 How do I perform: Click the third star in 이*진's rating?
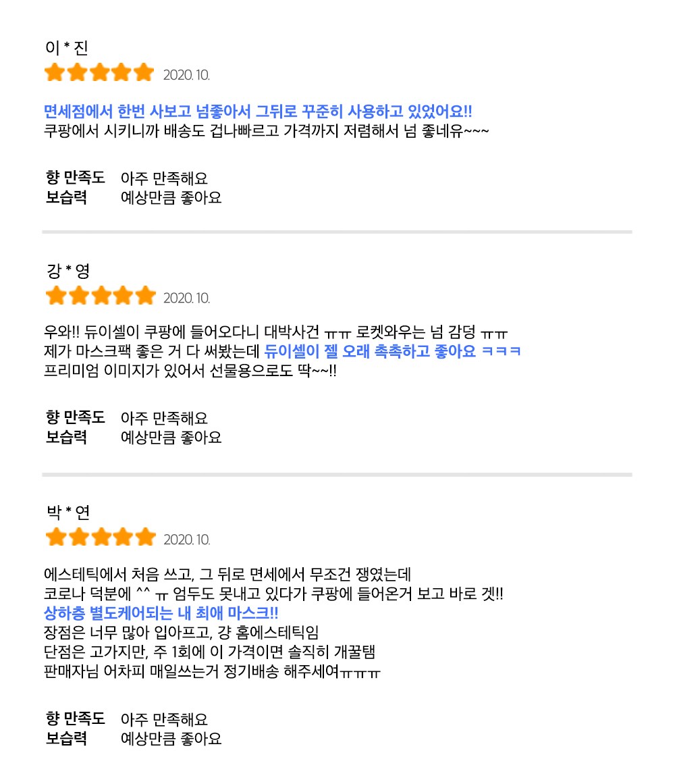tap(100, 73)
